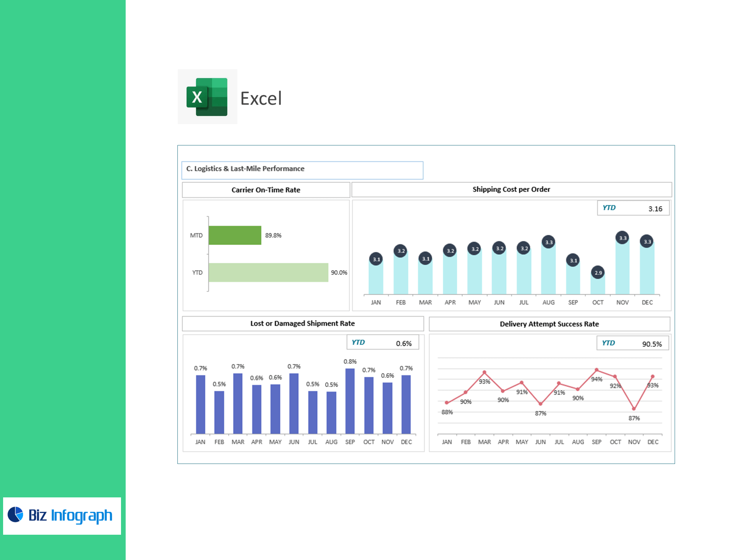
Task: Click the NOV 3.3 data bubble
Action: click(x=622, y=238)
